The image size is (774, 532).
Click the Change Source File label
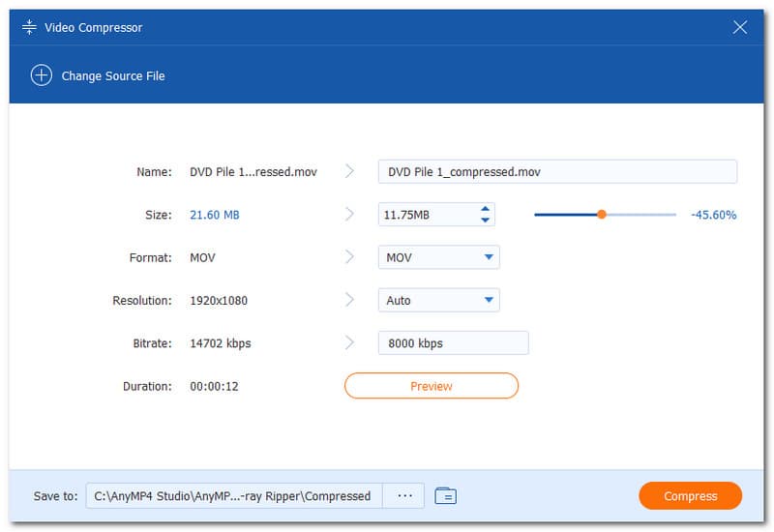pyautogui.click(x=113, y=75)
